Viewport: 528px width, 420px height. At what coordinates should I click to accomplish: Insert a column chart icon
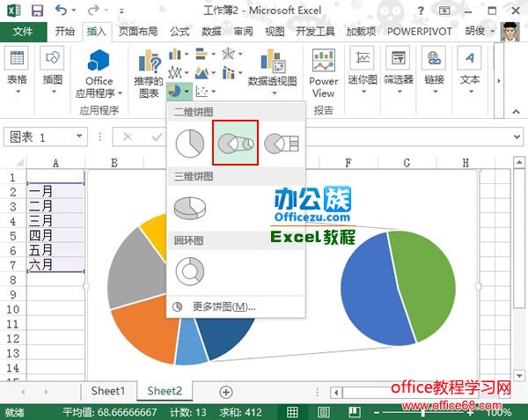[x=175, y=54]
